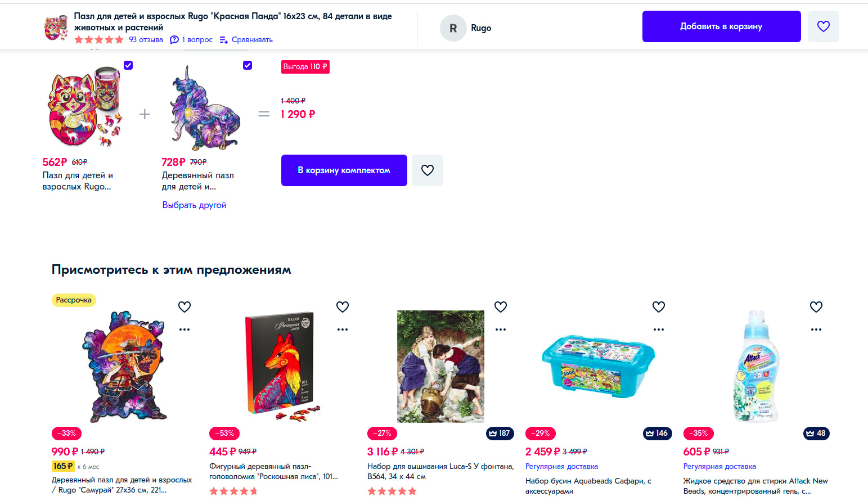Screen dimensions: 868x501
Task: Open the Luca-S embroidery kit thumbnail
Action: point(440,366)
